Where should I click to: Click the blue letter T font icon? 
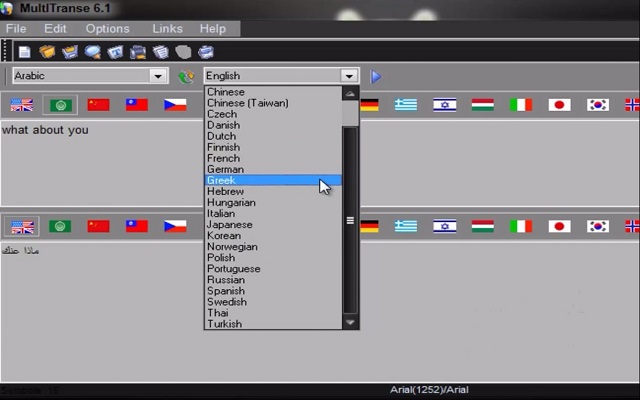[116, 52]
